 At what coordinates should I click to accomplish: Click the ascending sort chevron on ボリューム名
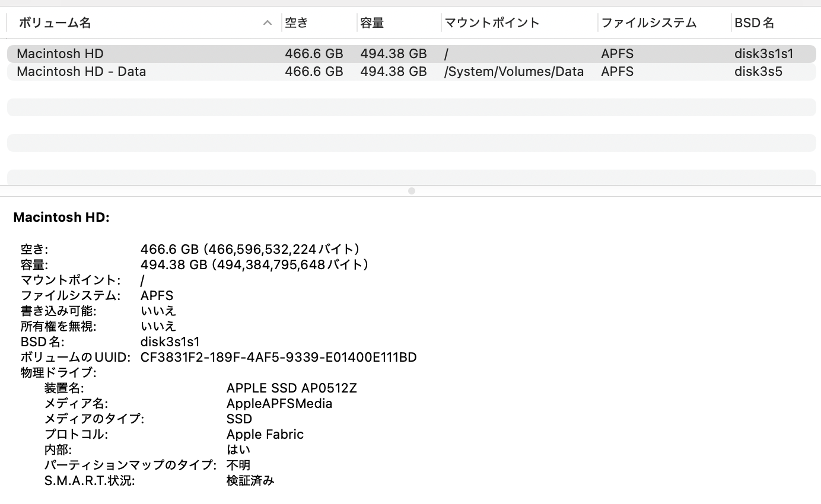[x=267, y=23]
